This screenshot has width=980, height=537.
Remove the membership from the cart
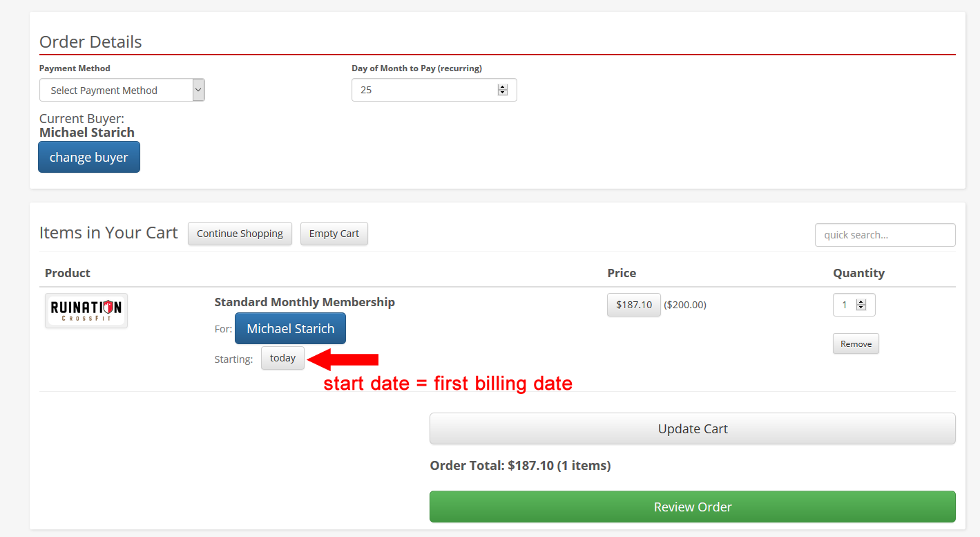[856, 344]
